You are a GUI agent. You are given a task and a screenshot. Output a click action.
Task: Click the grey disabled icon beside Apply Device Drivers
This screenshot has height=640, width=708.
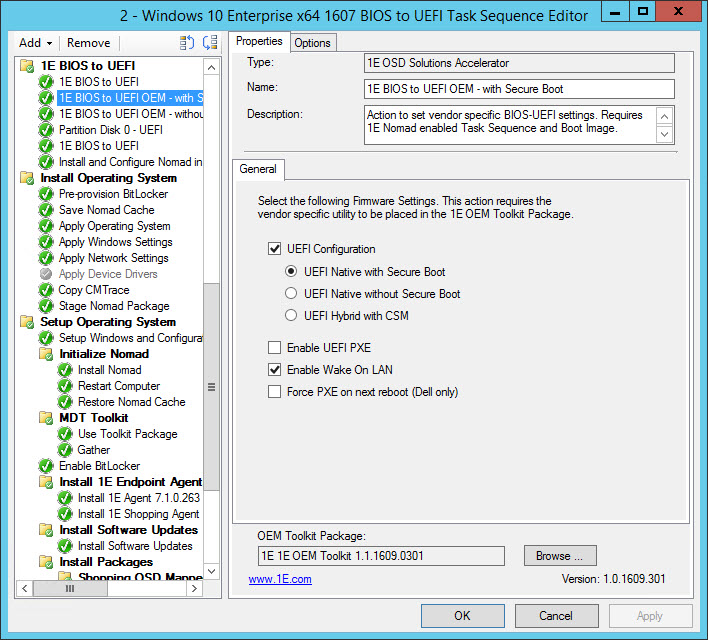46,274
